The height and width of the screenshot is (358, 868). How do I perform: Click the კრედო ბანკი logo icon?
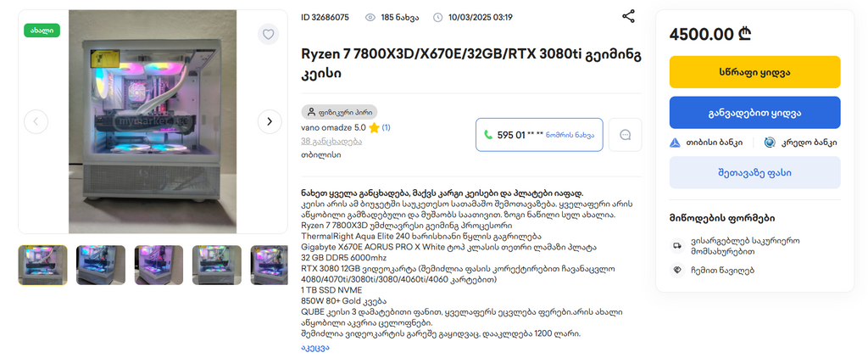[769, 143]
